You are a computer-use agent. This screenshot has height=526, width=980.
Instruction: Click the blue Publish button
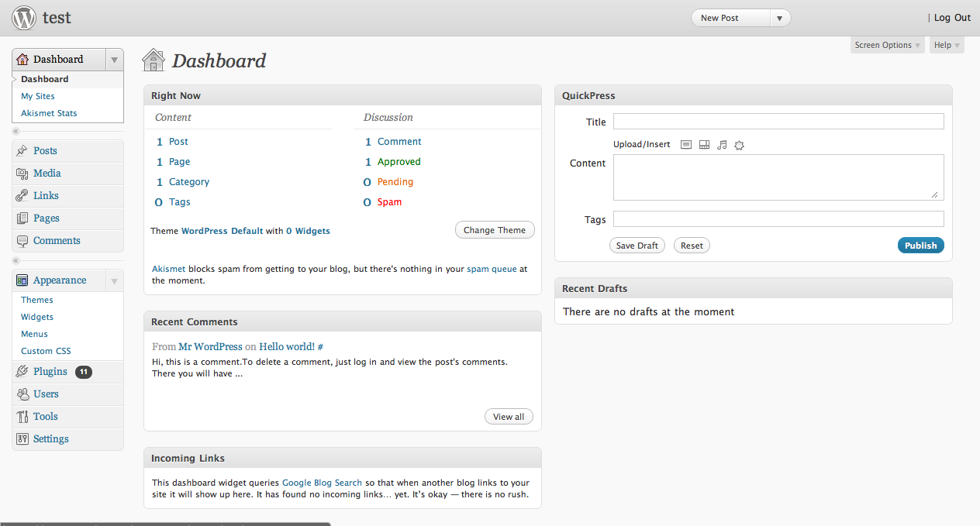click(x=921, y=246)
